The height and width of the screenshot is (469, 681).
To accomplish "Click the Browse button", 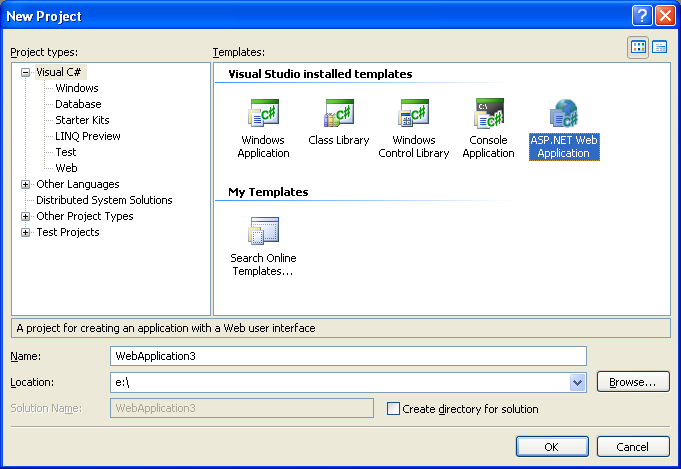I will (633, 382).
